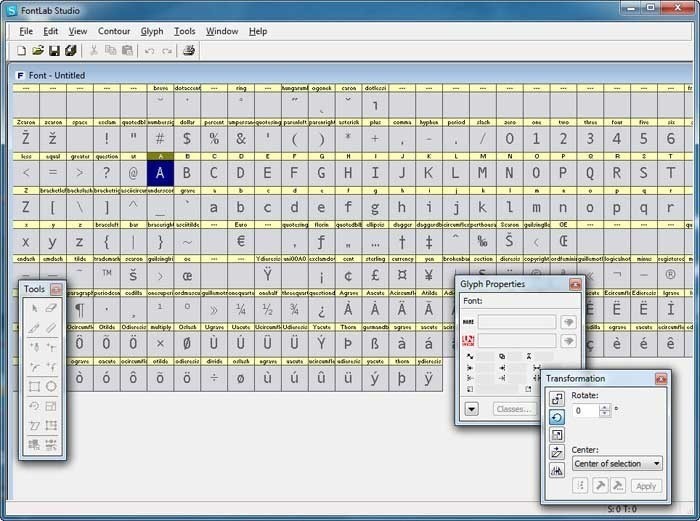Choose the Mirror/flip transformation icon
Image resolution: width=700 pixels, height=521 pixels.
coord(556,470)
